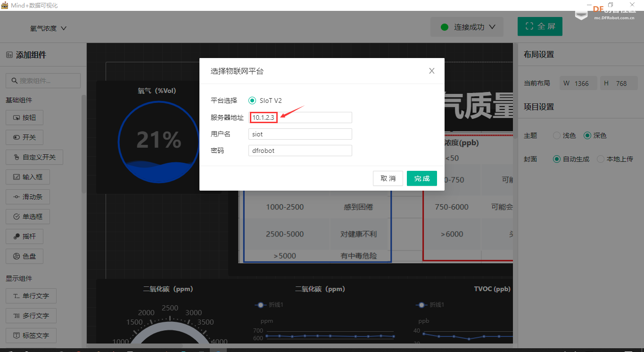Click the 感到困倦 table cell
Image resolution: width=644 pixels, height=352 pixels.
coord(359,207)
